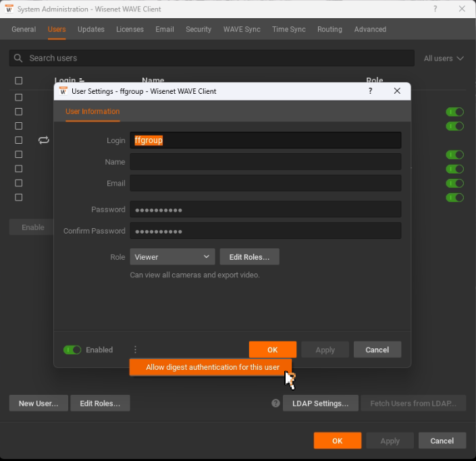Click OK in System Administration window
Image resolution: width=476 pixels, height=461 pixels.
tap(338, 440)
